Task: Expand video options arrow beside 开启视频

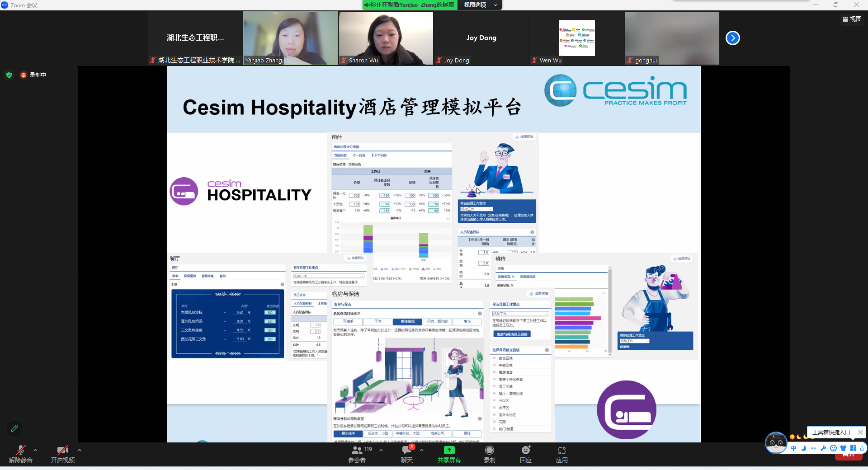Action: 80,450
